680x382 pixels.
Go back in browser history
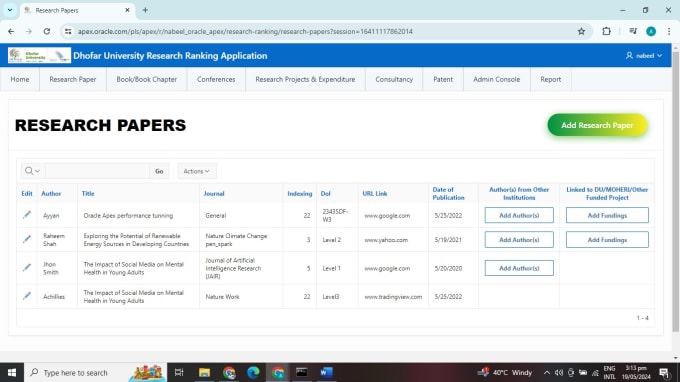11,31
